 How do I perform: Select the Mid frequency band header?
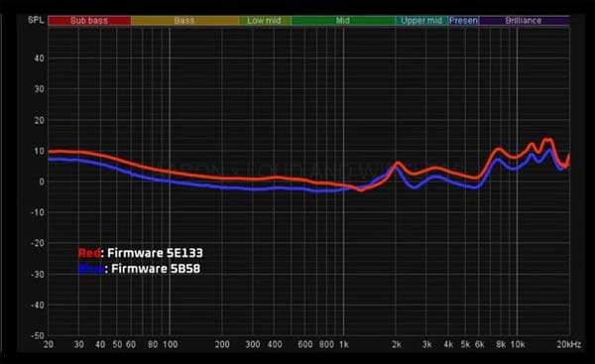click(x=343, y=21)
